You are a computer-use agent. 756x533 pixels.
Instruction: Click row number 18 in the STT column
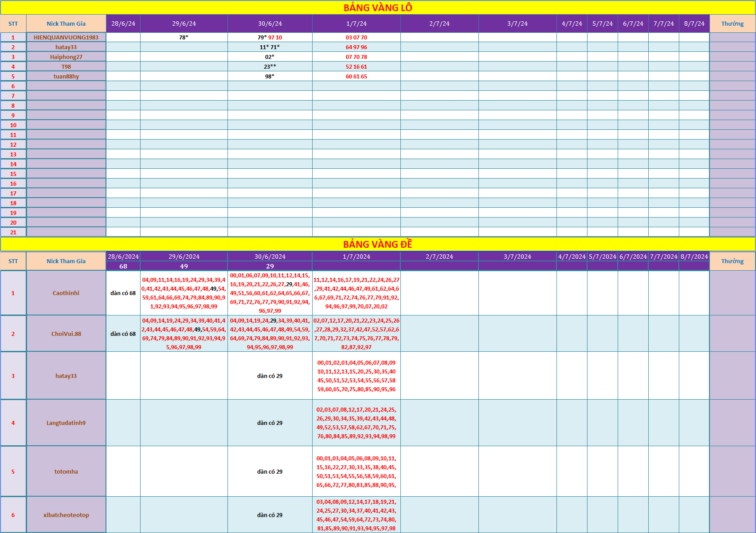(13, 203)
